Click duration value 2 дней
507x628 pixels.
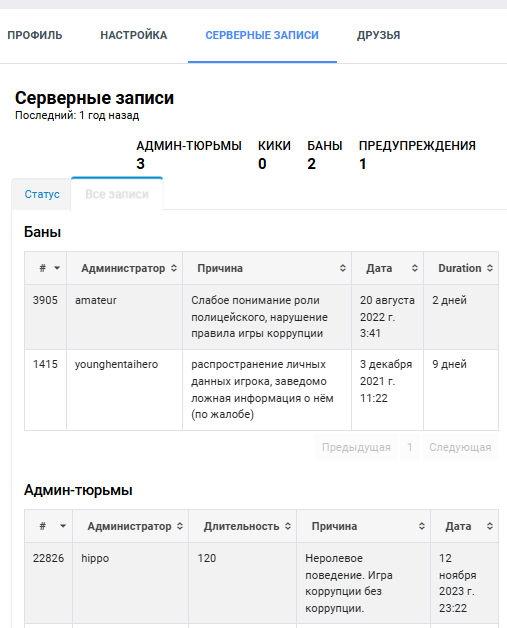(449, 300)
